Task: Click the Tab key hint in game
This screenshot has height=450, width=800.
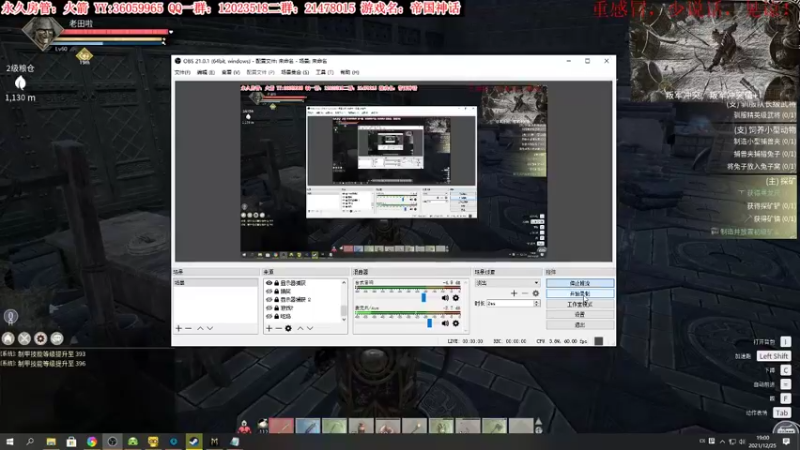Action: 782,413
